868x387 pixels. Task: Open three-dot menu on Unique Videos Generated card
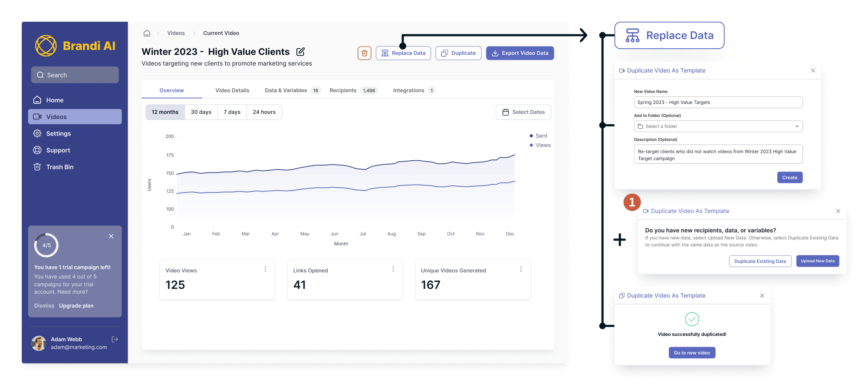point(521,269)
